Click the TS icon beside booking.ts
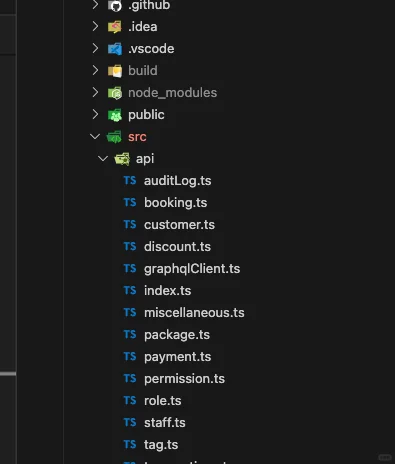Viewport: 395px width, 464px height. [x=130, y=202]
